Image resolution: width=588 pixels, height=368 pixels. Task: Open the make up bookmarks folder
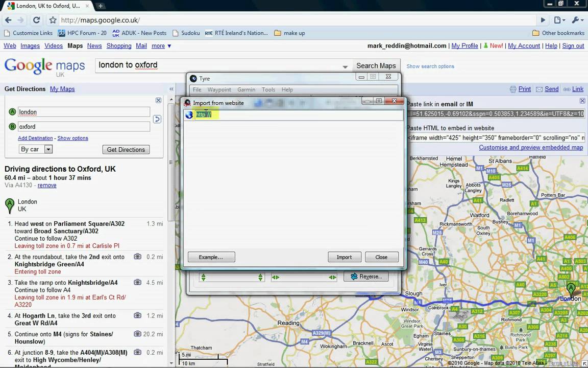(289, 33)
